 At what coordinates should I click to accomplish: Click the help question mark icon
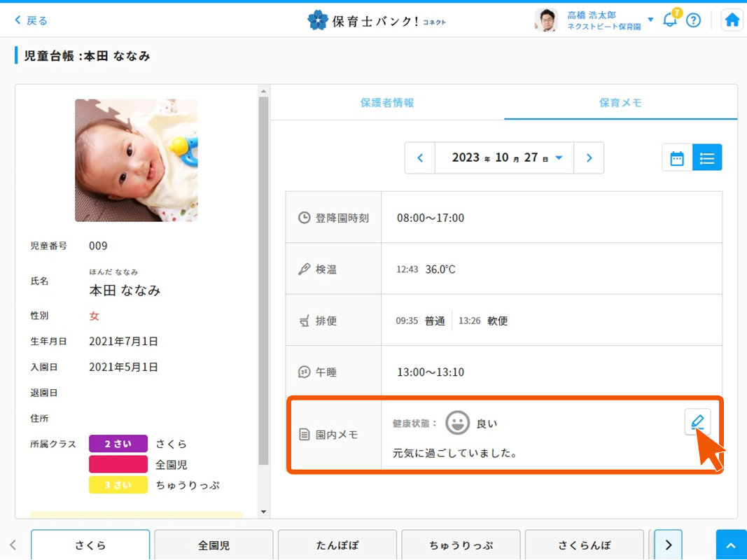693,20
